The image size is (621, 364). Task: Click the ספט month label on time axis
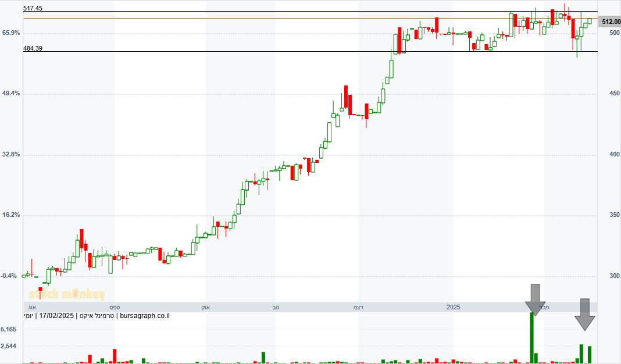pyautogui.click(x=115, y=308)
